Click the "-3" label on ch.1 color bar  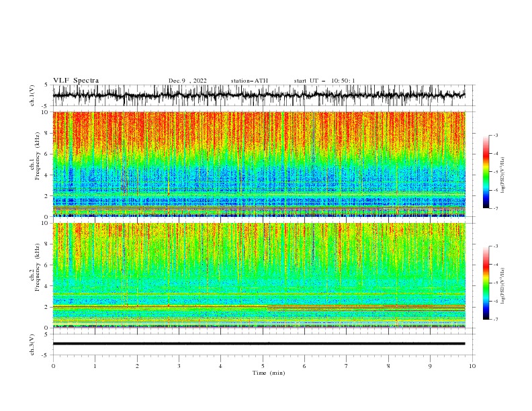pos(495,135)
